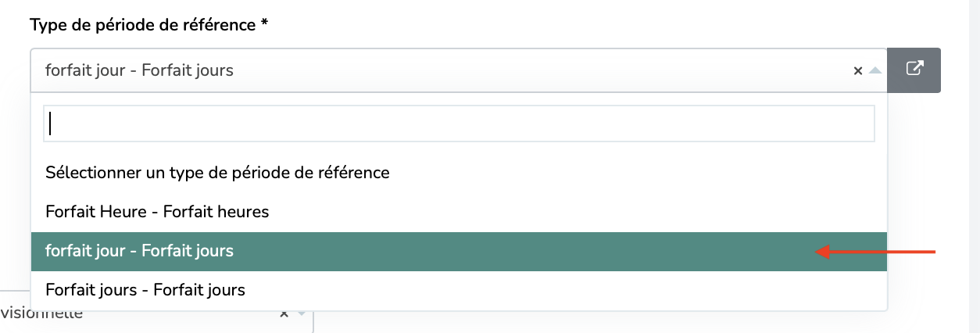Image resolution: width=980 pixels, height=333 pixels.
Task: Click the empty space inside the select box
Action: pyautogui.click(x=539, y=70)
